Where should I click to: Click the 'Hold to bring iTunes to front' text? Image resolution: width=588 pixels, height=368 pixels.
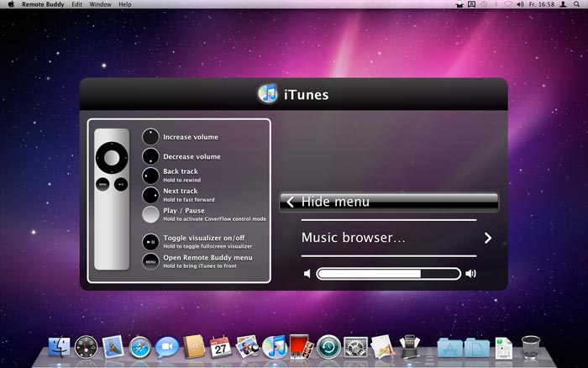pos(200,266)
